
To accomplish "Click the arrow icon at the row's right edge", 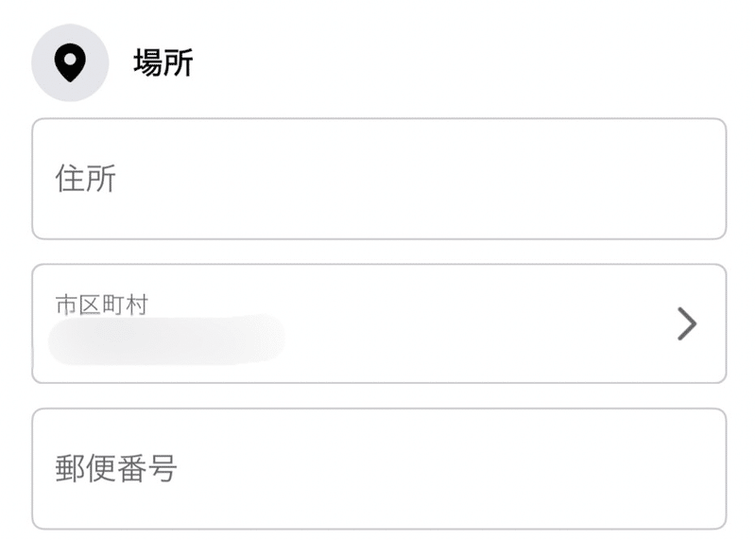I will click(687, 323).
